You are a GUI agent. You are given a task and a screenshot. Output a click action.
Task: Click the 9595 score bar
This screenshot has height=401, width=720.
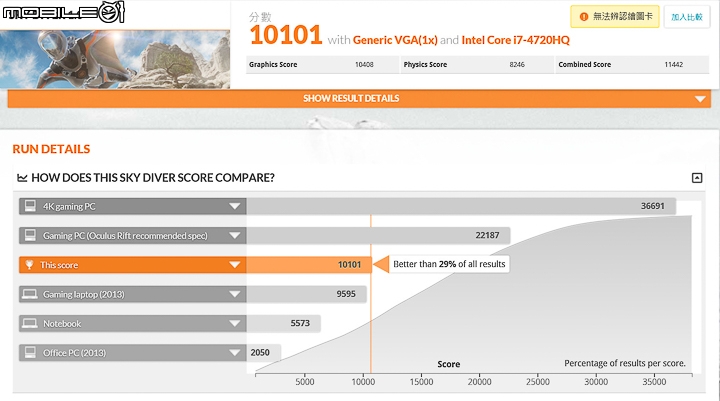tap(306, 294)
